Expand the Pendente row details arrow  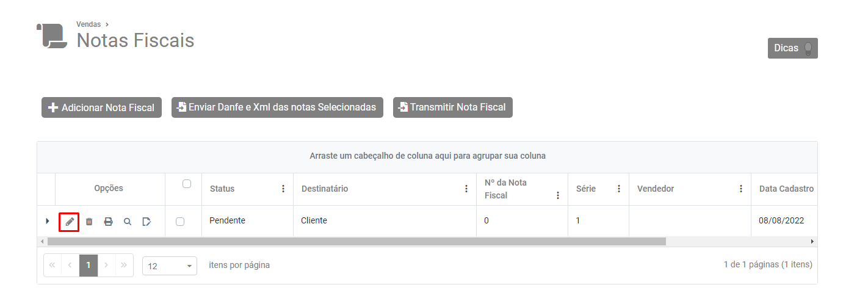tap(48, 221)
